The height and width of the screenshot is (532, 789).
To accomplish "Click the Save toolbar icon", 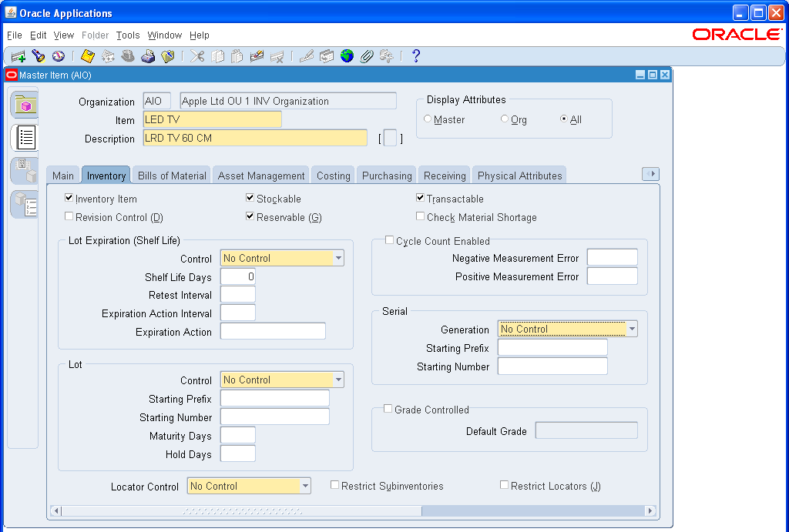I will tap(87, 55).
